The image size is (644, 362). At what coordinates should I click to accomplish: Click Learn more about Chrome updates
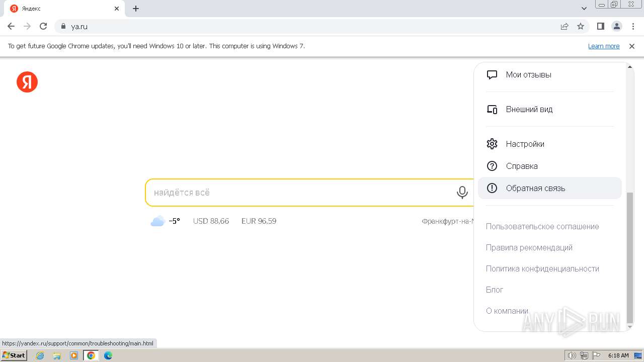604,46
